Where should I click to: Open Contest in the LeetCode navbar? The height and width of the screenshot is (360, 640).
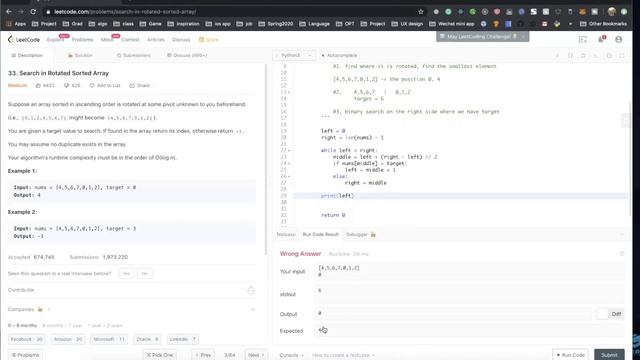130,40
